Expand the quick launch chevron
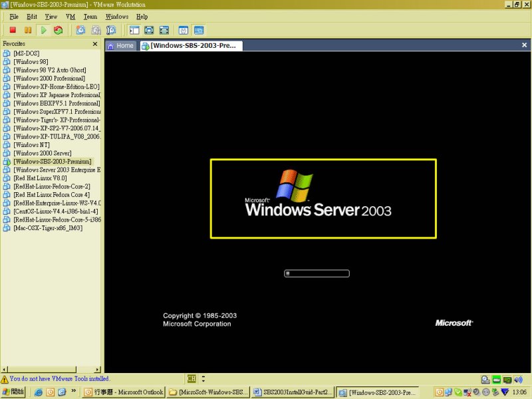 pos(74,391)
